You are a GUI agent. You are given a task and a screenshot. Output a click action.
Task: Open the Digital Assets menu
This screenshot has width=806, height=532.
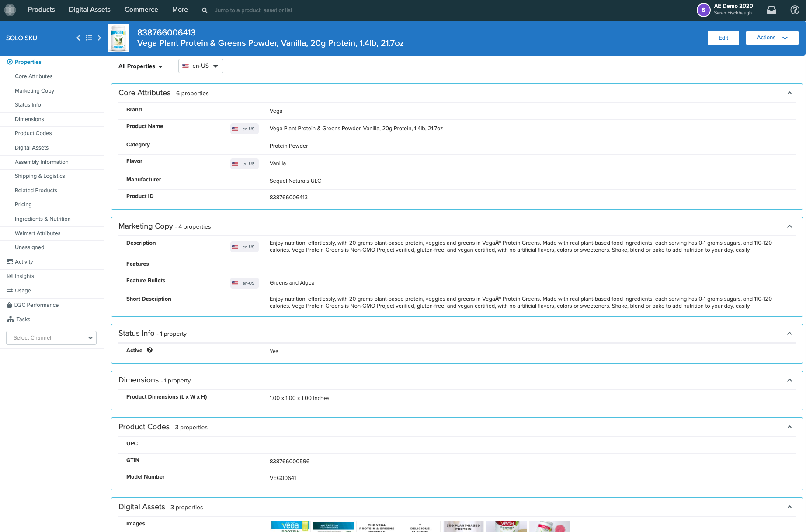[x=90, y=10]
